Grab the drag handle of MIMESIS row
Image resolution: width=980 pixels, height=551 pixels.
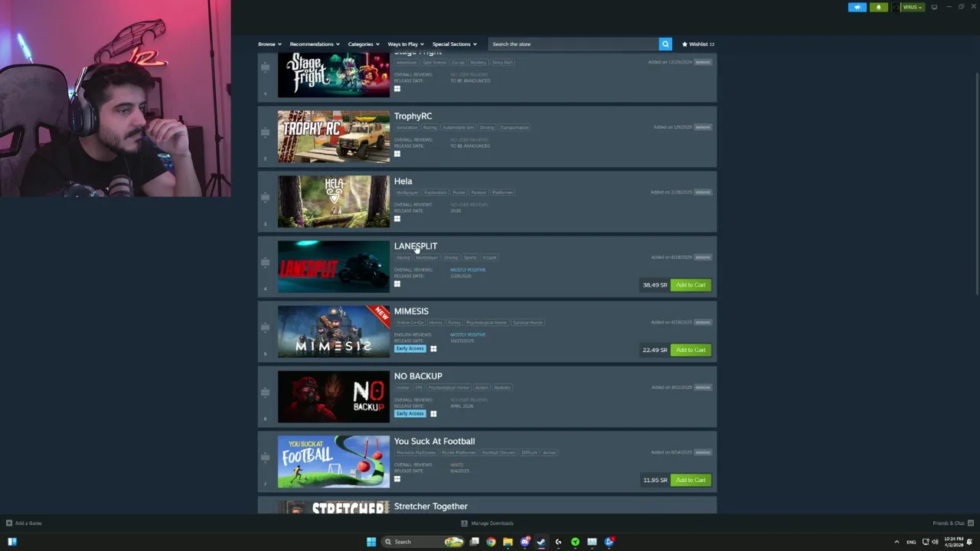265,328
